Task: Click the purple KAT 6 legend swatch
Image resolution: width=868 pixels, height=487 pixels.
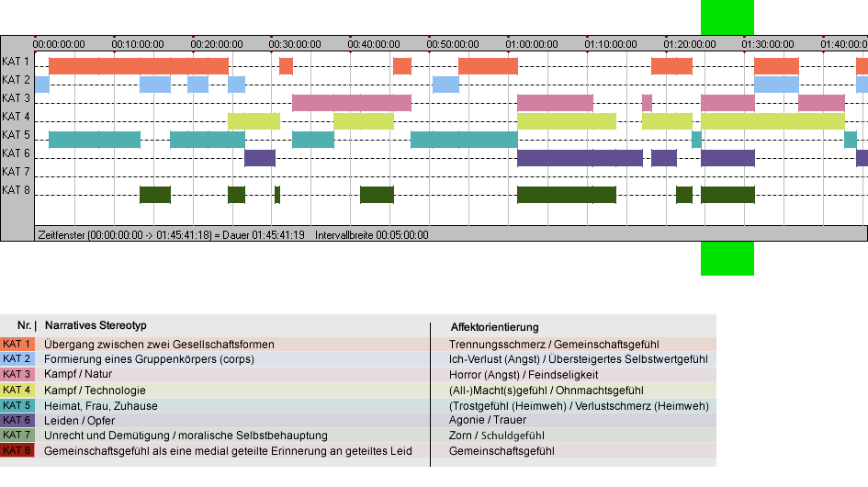Action: [17, 420]
